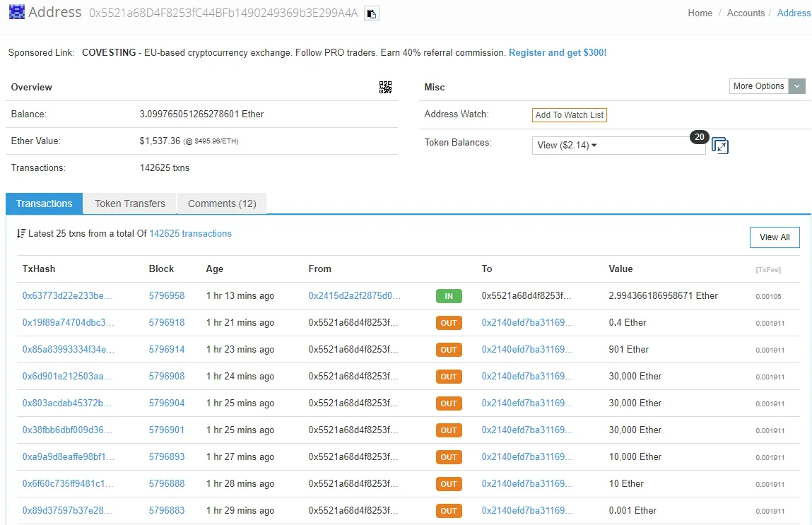
Task: Switch to the Token Transfers tab
Action: (130, 203)
